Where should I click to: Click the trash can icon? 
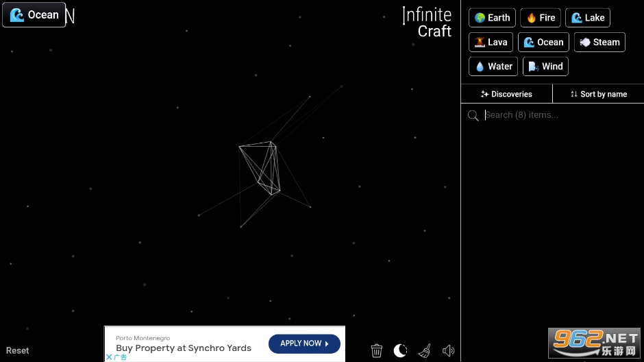(376, 350)
